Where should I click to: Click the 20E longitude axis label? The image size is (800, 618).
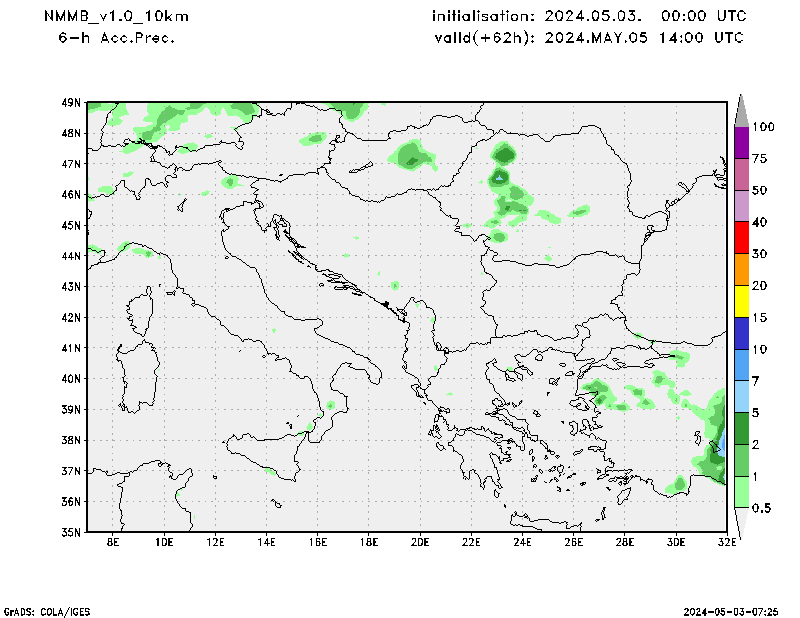pos(419,542)
